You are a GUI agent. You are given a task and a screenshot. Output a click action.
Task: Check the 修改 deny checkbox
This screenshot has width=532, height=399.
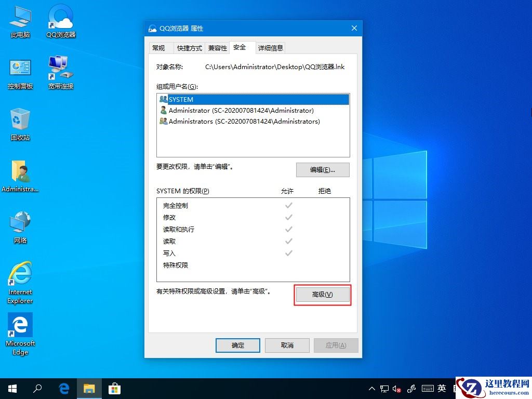coord(325,217)
